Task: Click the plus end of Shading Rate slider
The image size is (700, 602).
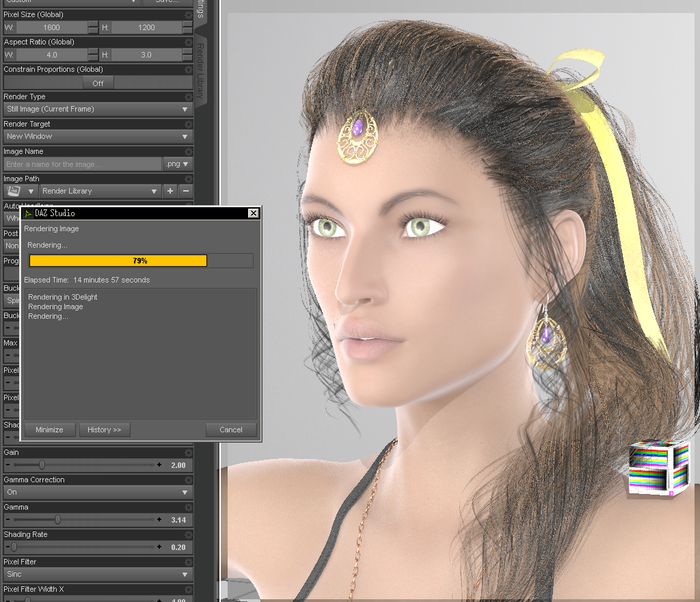Action: coord(159,547)
